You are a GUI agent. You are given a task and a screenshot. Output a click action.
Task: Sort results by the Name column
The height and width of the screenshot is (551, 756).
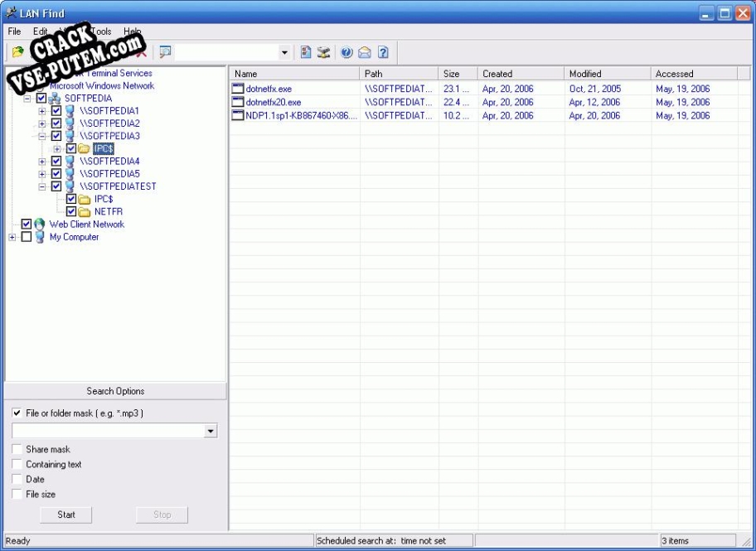click(294, 74)
